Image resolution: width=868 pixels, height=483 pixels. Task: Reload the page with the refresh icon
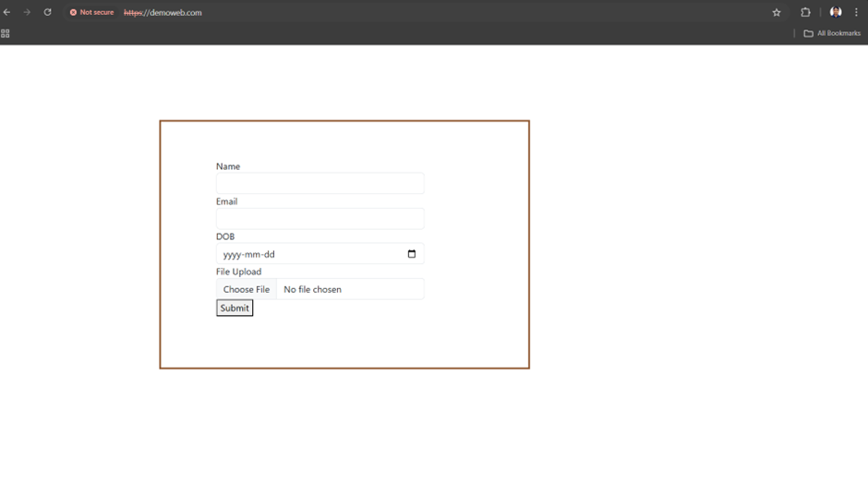(48, 12)
